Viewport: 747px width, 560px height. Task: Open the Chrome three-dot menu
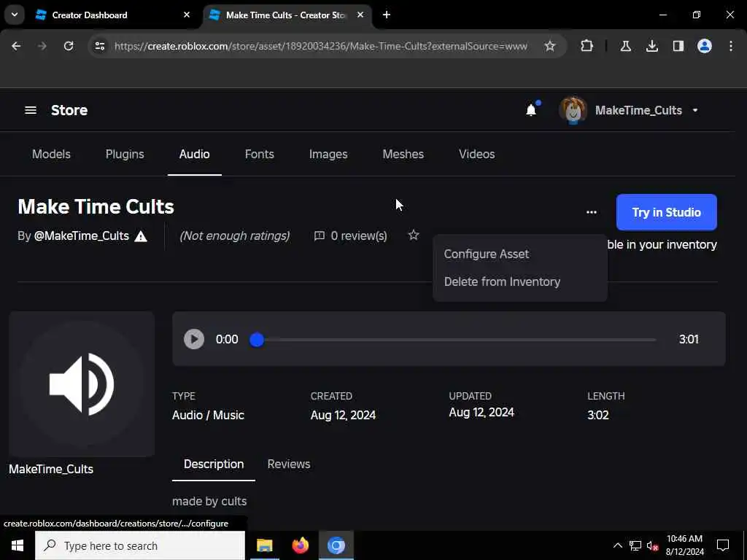(731, 46)
